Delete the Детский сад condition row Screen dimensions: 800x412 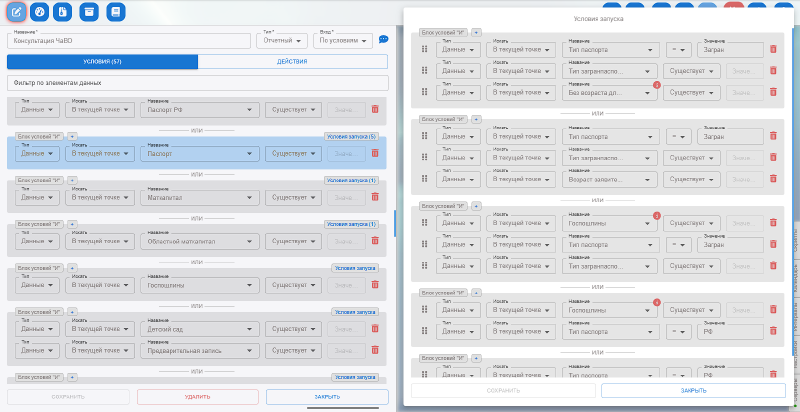[x=375, y=328]
